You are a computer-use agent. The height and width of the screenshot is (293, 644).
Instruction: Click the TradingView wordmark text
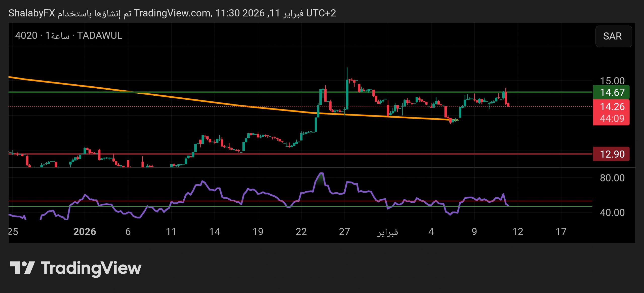91,268
